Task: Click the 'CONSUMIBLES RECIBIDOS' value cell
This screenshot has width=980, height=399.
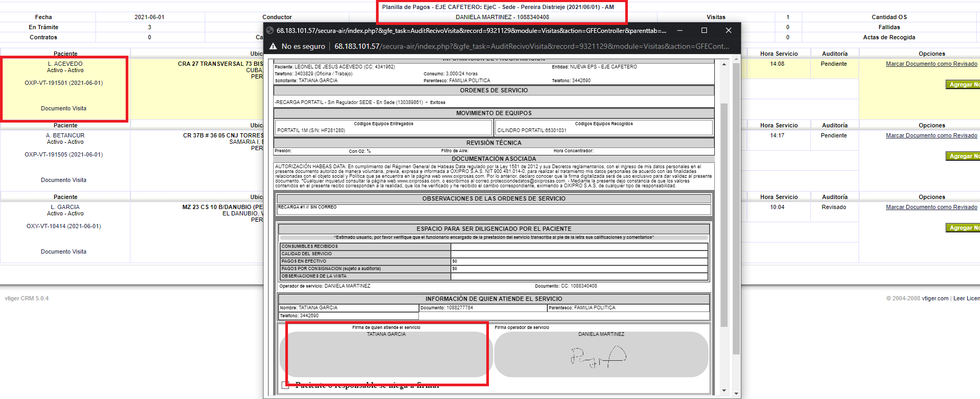Action: 579,246
